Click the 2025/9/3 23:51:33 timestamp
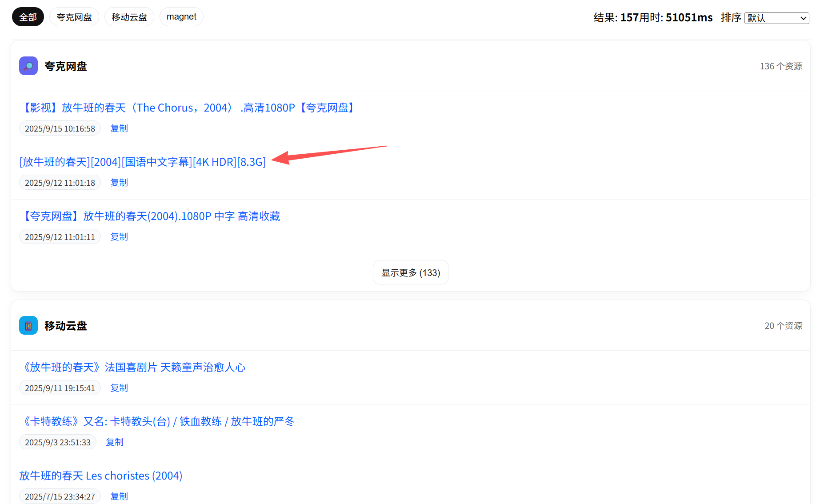 (x=58, y=442)
